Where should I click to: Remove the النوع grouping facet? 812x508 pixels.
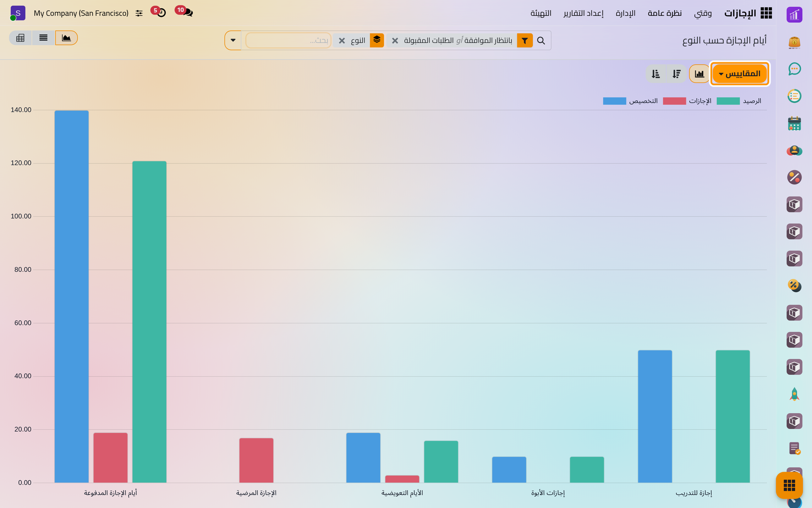pos(342,41)
